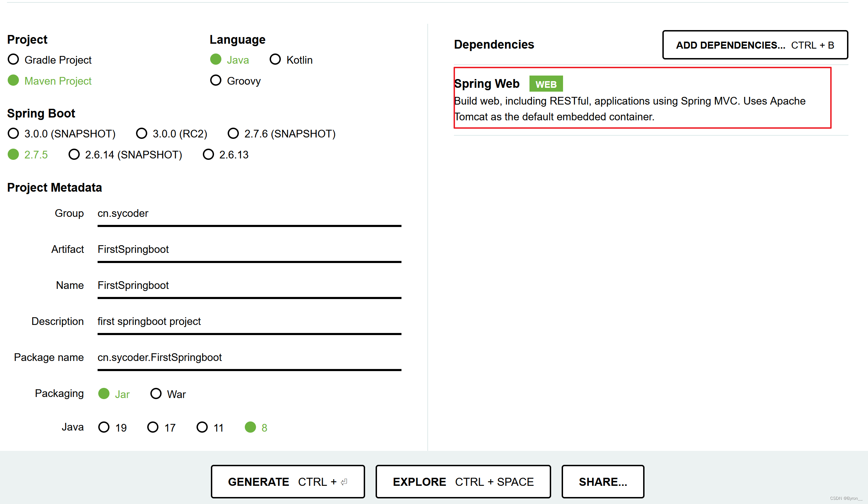Viewport: 868px width, 504px height.
Task: Pick Java version 8
Action: tap(256, 427)
